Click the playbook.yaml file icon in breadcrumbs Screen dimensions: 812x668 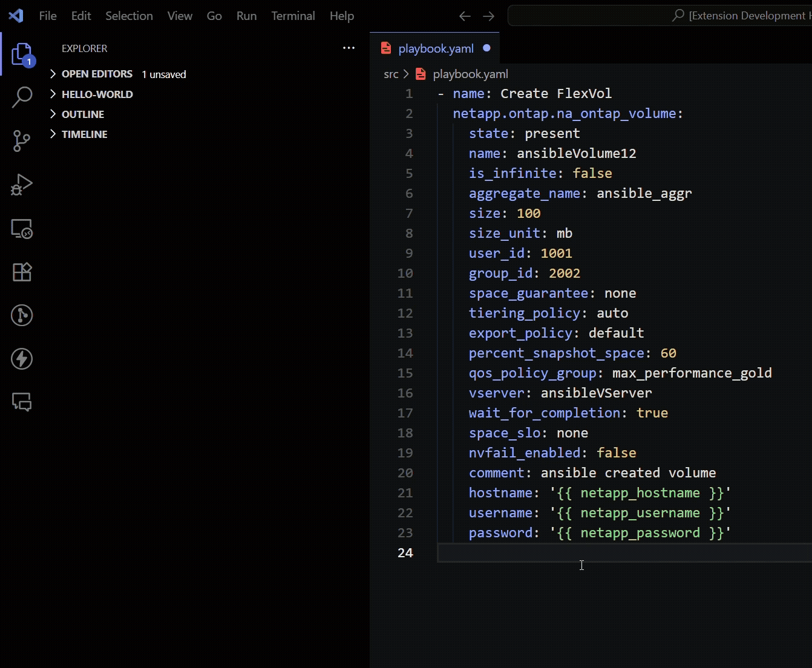421,74
